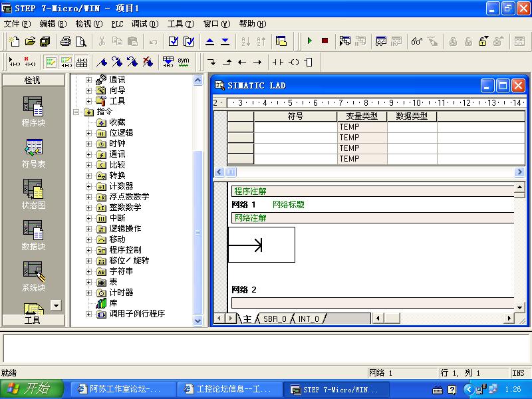This screenshot has width=532, height=399.
Task: Click the Clear All Bookmarks icon
Action: point(148,62)
